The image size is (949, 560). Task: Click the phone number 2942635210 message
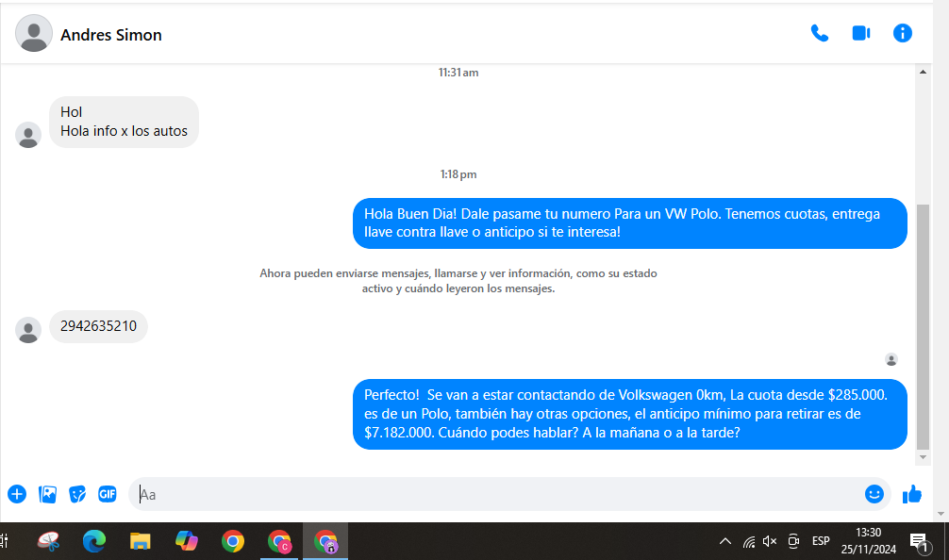click(x=99, y=326)
